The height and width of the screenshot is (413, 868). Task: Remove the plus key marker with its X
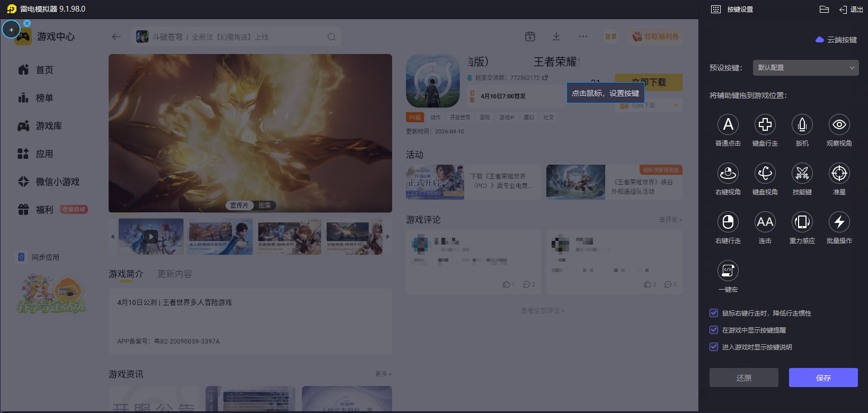27,23
